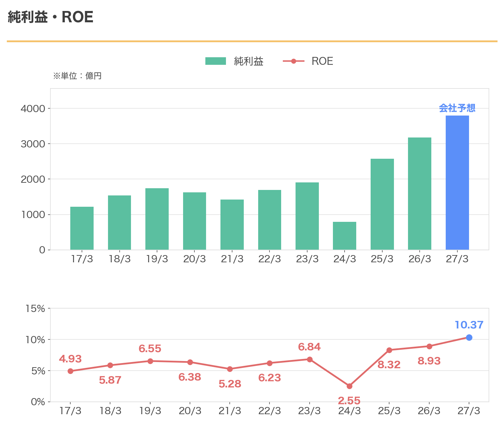Click the 6.84 ROE value label
Image resolution: width=504 pixels, height=432 pixels.
pyautogui.click(x=310, y=347)
